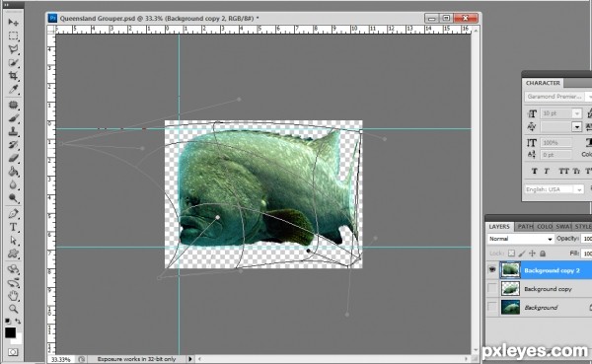Click the document-info icon beside zoom field
592x364 pixels.
tap(82, 359)
